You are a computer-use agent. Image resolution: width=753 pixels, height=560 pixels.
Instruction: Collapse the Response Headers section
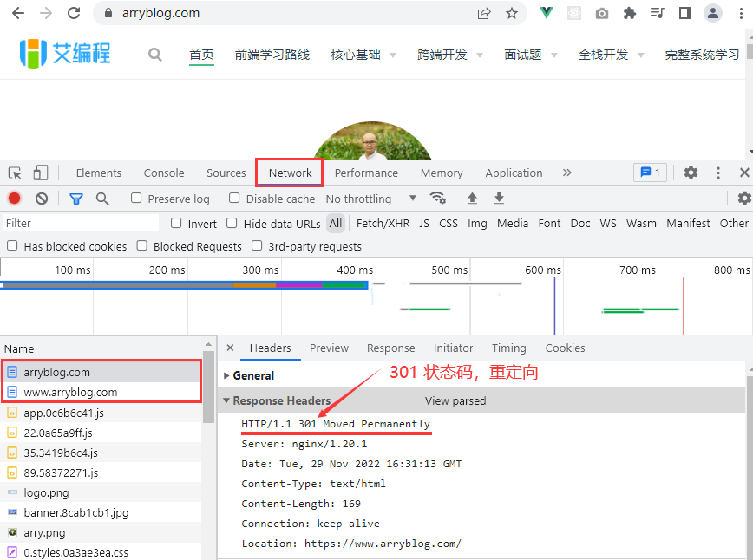point(226,400)
